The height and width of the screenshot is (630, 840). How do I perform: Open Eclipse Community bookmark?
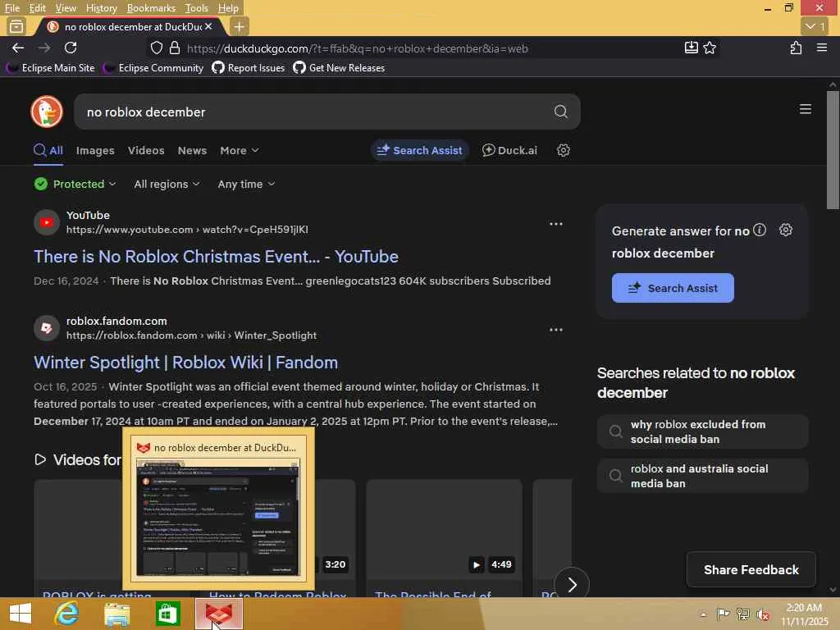tap(153, 68)
